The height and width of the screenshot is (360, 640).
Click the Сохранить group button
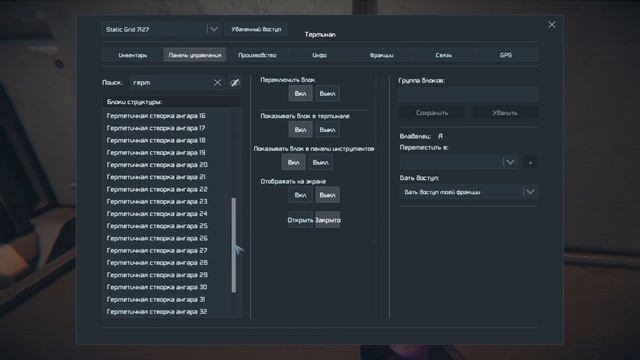pyautogui.click(x=432, y=113)
